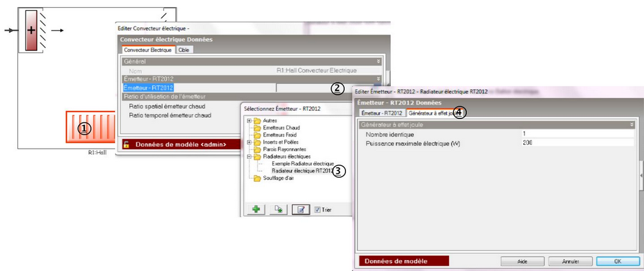Toggle the Trier checkbox
644x271 pixels.
[317, 209]
